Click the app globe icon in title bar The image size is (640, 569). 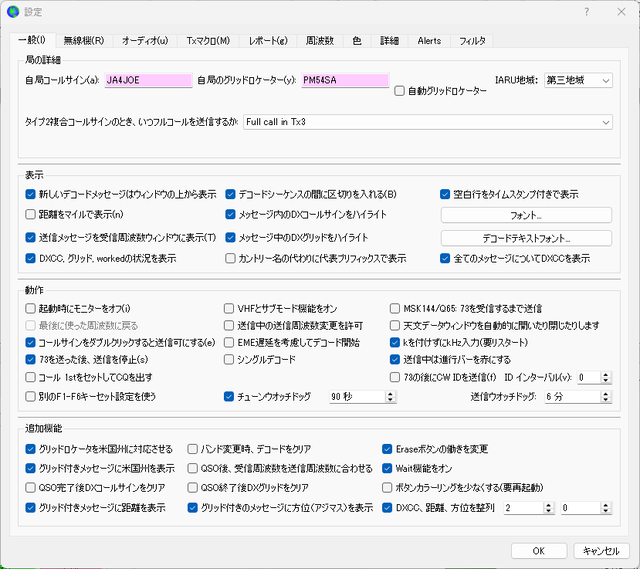coord(13,11)
